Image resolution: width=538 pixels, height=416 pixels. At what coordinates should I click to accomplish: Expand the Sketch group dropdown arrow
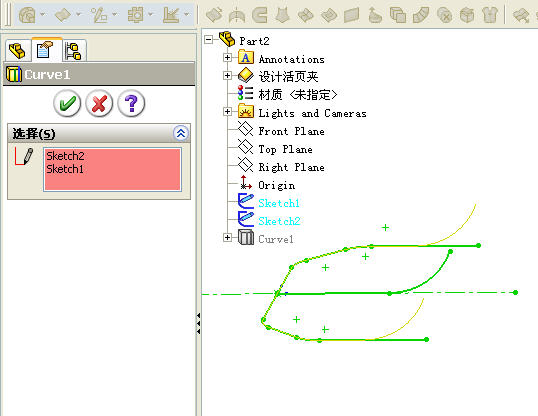(115, 14)
